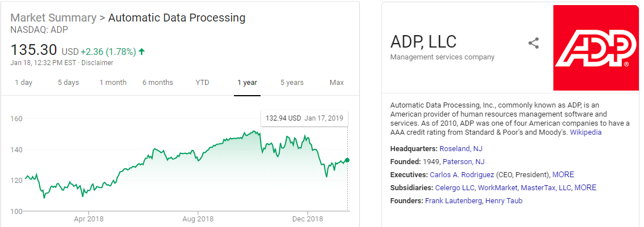The width and height of the screenshot is (644, 227).
Task: Select the 1 day chart range tab
Action: (23, 83)
